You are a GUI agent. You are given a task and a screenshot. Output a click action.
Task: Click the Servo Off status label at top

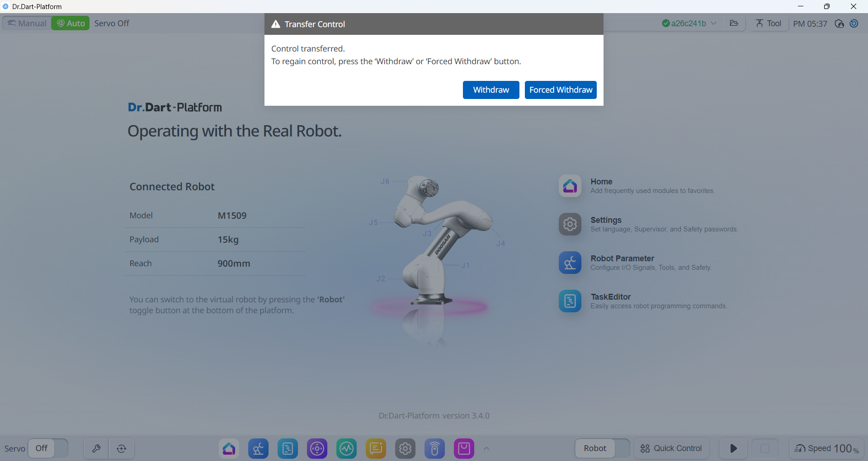[112, 23]
